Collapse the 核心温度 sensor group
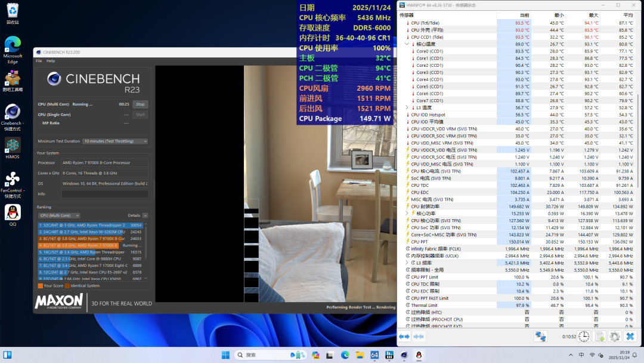The image size is (644, 363). click(x=407, y=44)
